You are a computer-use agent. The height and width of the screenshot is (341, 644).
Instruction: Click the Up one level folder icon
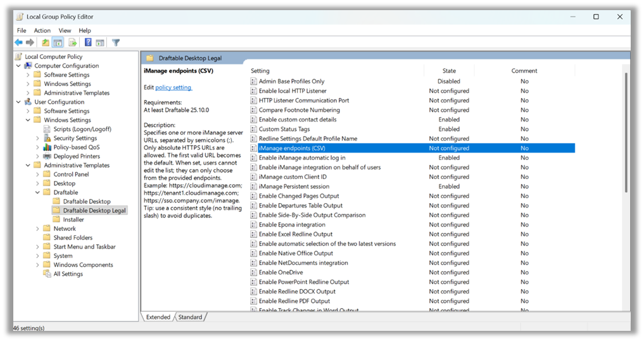tap(45, 42)
